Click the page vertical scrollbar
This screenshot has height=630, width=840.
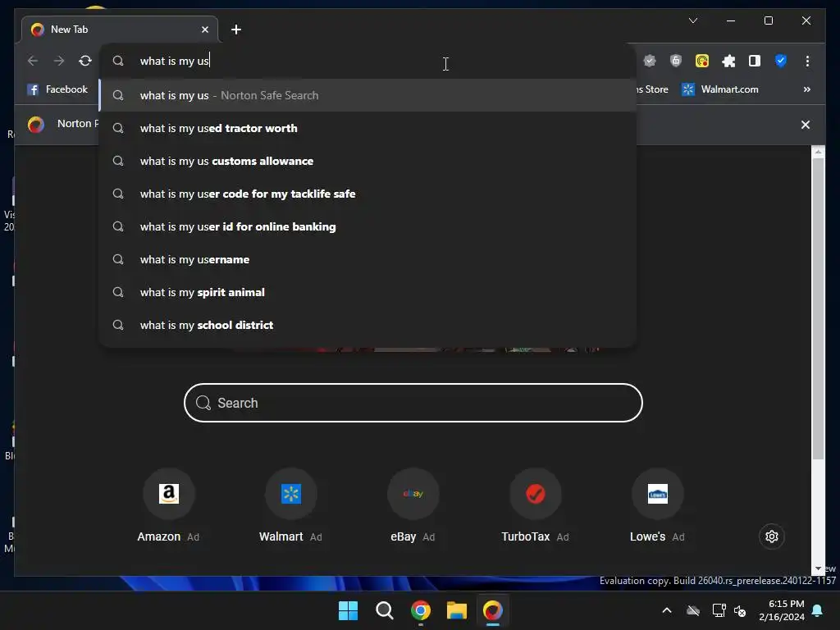(818, 308)
